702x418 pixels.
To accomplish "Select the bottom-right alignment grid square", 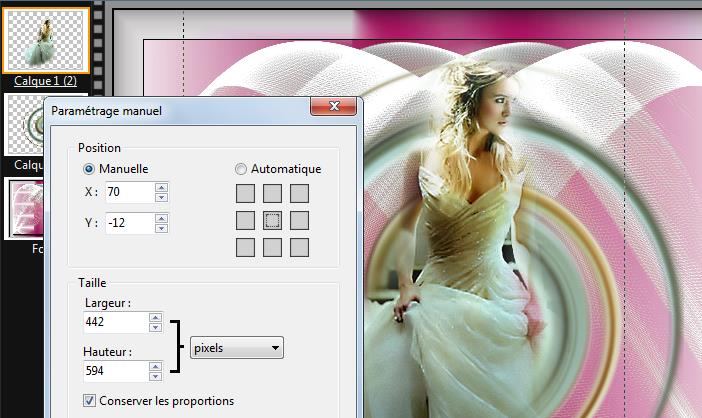I will coord(299,247).
